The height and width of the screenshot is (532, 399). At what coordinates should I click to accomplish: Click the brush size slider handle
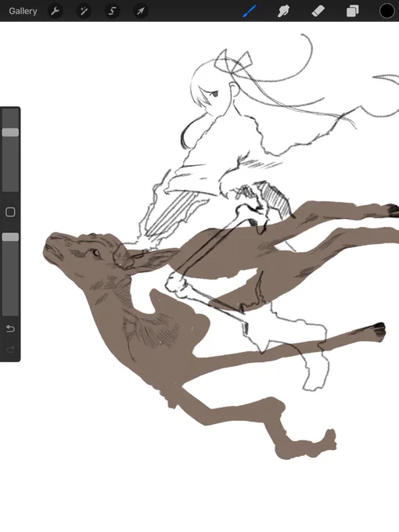point(10,132)
